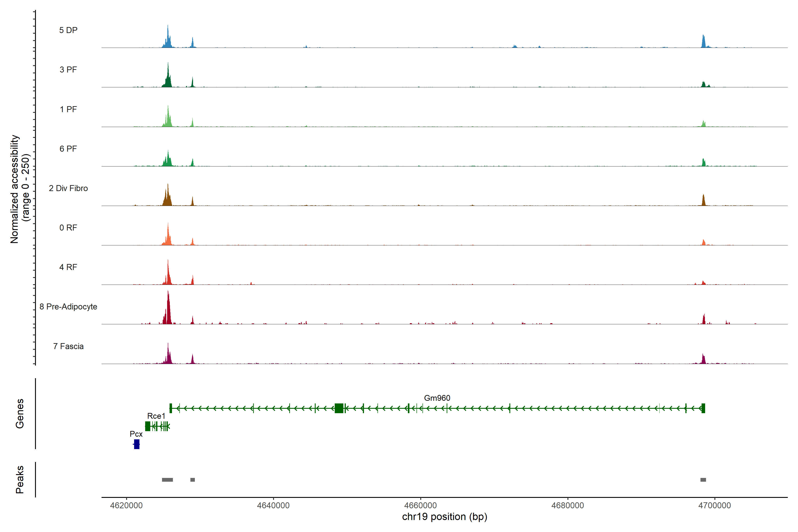
Task: Click the Gm960 gene name label
Action: [x=437, y=398]
